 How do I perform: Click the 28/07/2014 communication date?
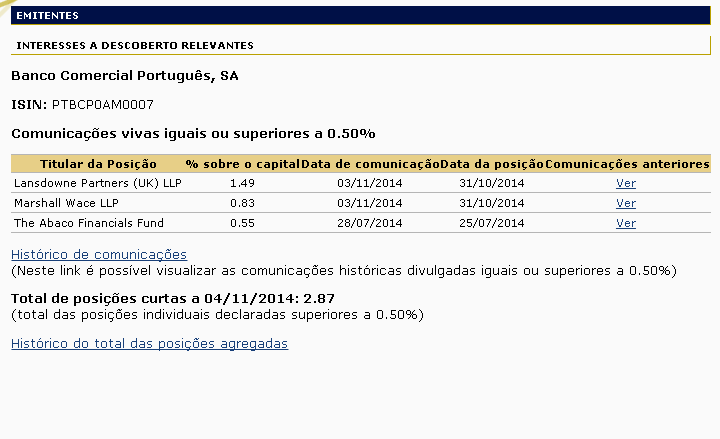pos(370,223)
